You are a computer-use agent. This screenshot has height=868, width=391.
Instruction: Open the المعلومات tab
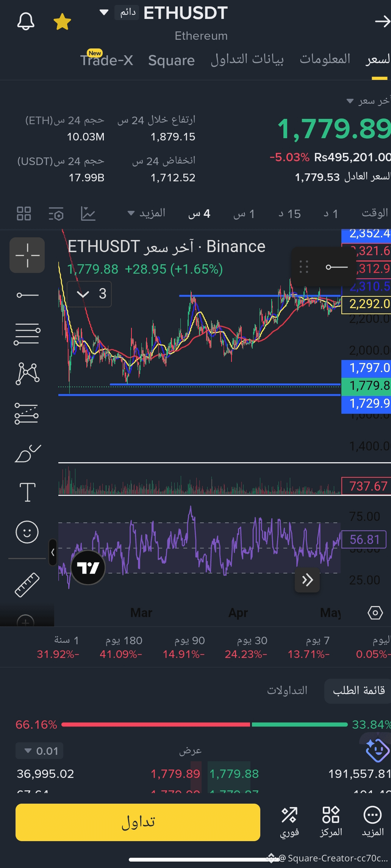(325, 59)
